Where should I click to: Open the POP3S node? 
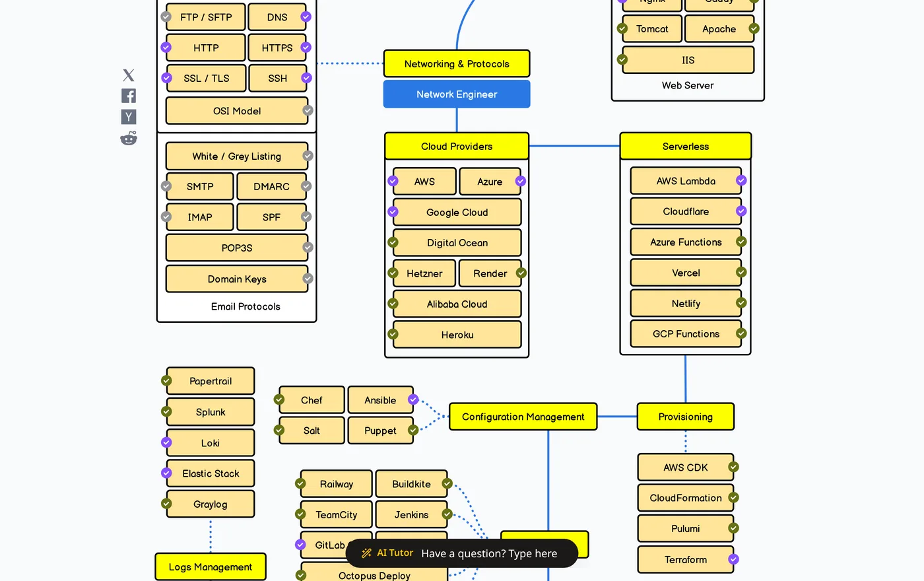pyautogui.click(x=237, y=248)
